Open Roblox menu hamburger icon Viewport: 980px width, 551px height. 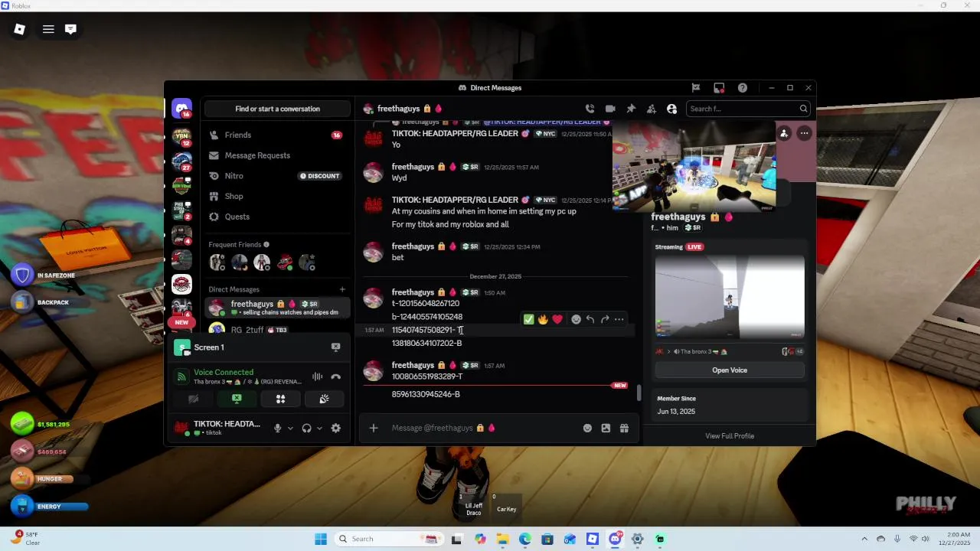pos(48,29)
